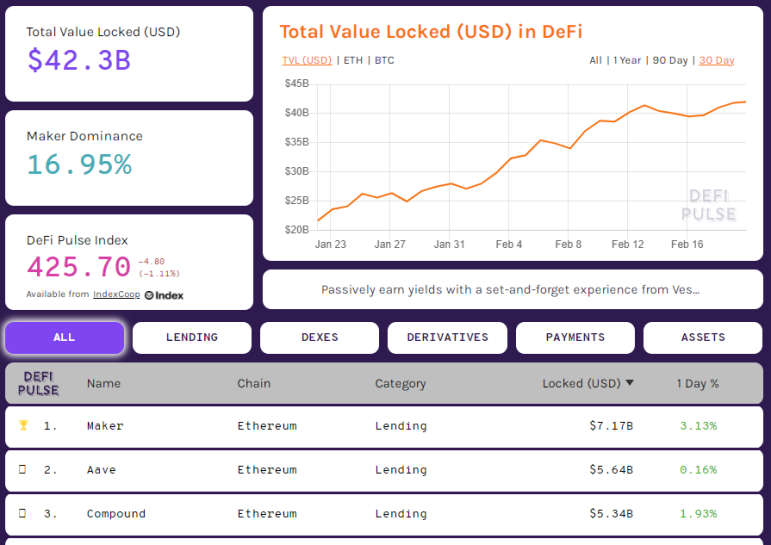The image size is (771, 545).
Task: Click the passive yields promo banner
Action: click(x=513, y=289)
